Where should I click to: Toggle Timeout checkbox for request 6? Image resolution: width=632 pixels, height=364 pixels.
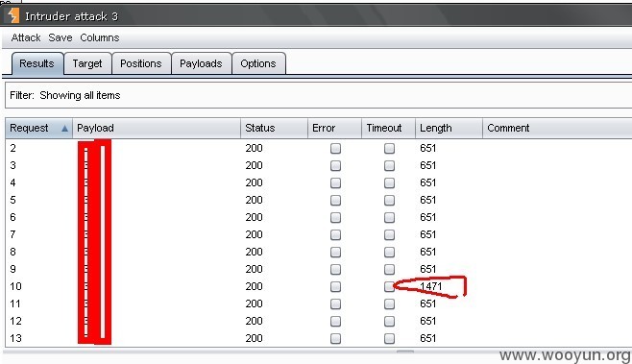(x=389, y=218)
